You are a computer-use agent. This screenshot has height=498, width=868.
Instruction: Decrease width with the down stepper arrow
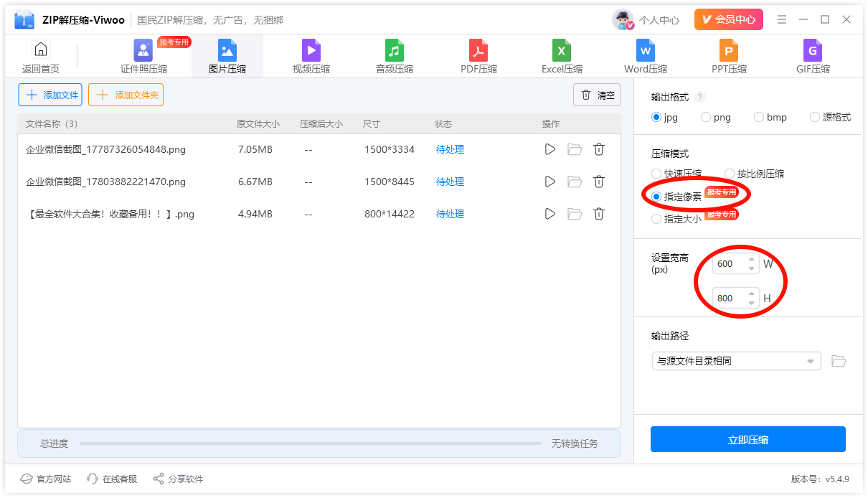click(x=752, y=268)
